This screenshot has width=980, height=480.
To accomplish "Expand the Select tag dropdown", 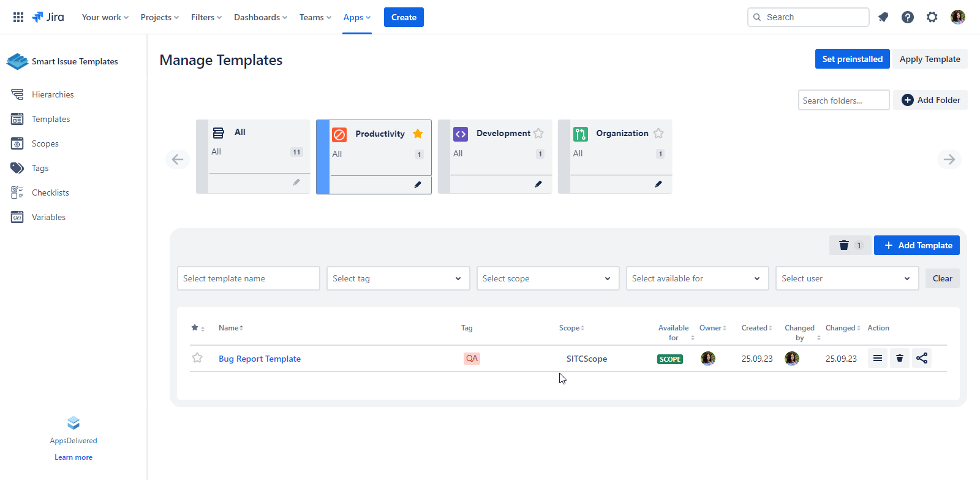I will pos(398,278).
